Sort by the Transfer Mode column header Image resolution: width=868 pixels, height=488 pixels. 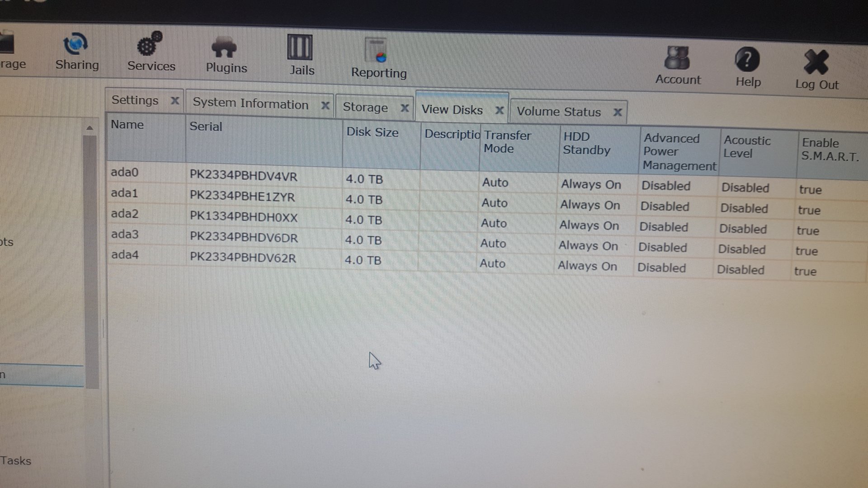519,149
